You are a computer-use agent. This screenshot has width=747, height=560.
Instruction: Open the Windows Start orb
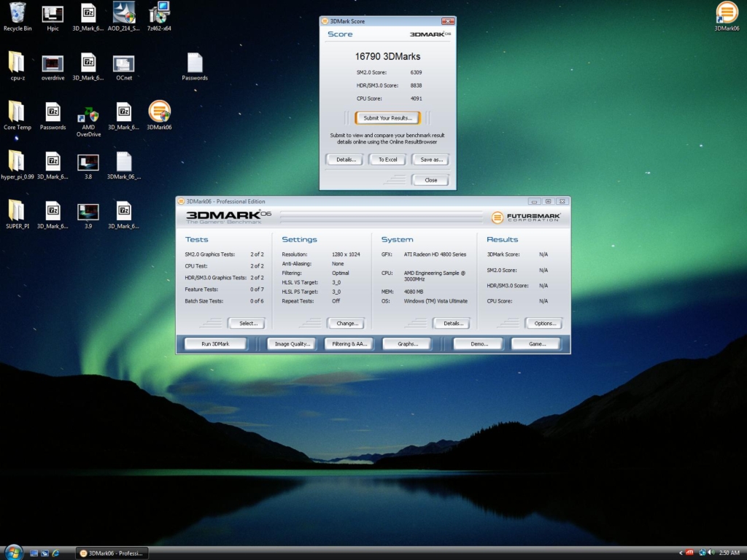coord(14,553)
